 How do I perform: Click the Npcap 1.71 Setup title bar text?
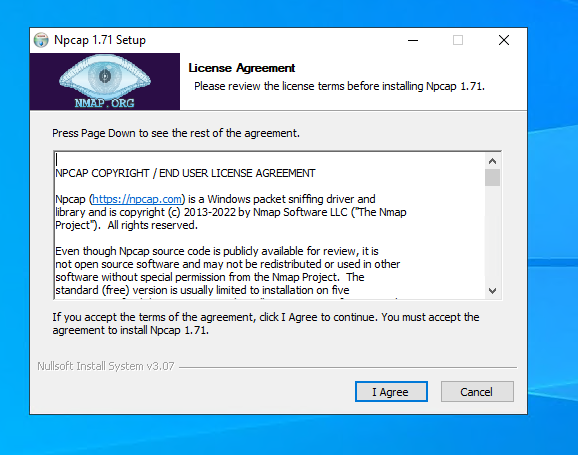[100, 40]
